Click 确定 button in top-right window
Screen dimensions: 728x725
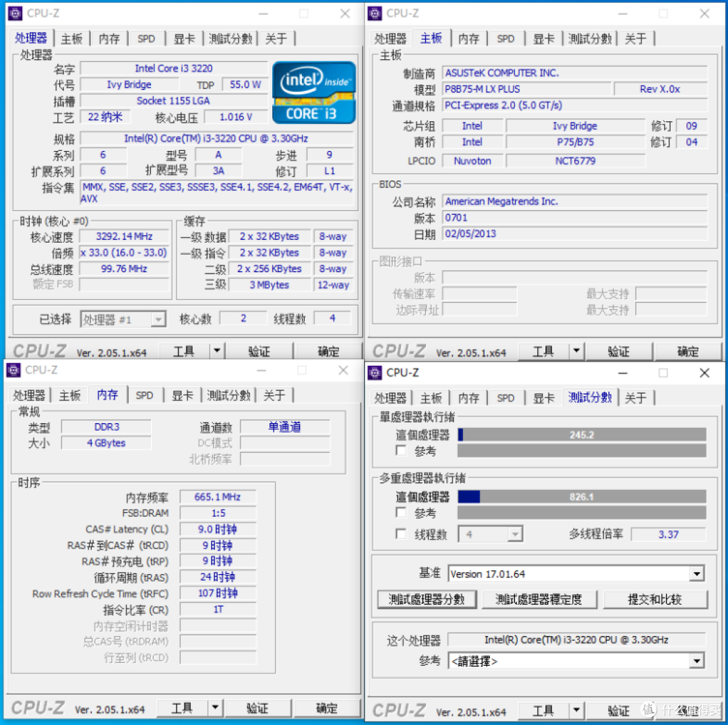click(688, 351)
